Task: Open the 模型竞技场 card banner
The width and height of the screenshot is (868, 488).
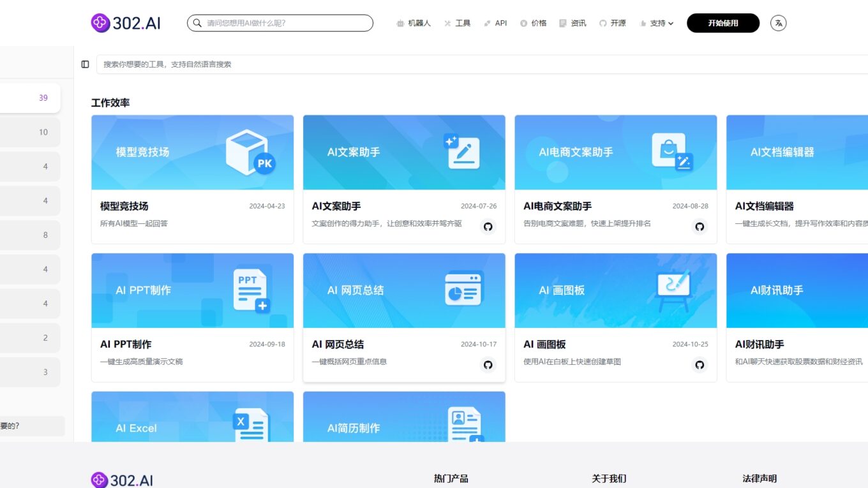Action: pos(193,152)
